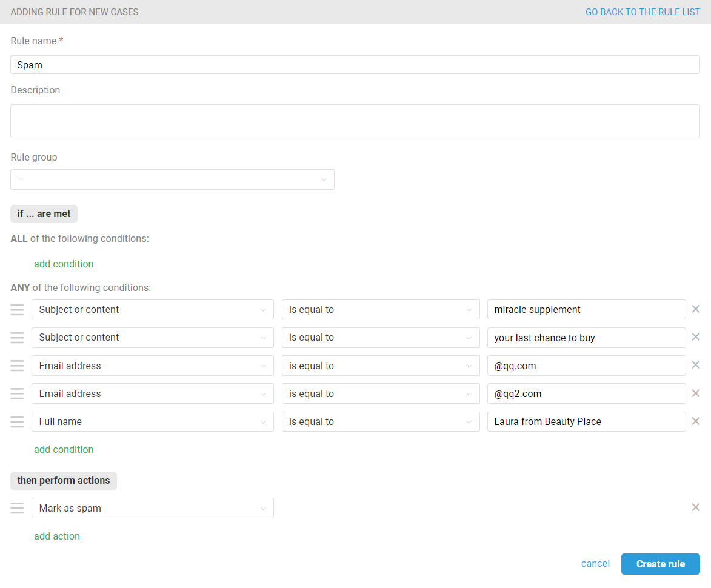Click drag handle of 'miracle supplement' row
Screen dimensions: 711x588
pos(17,310)
